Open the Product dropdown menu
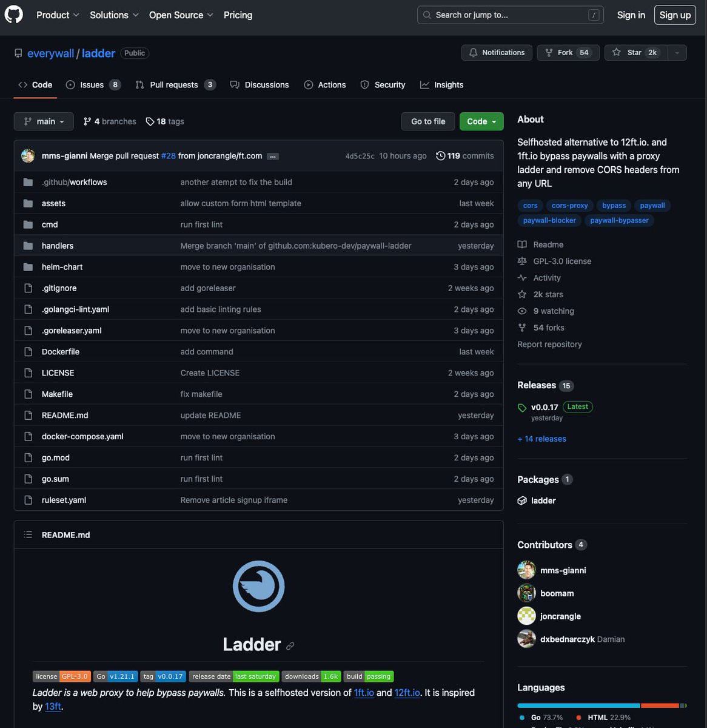The width and height of the screenshot is (707, 728). [x=58, y=15]
